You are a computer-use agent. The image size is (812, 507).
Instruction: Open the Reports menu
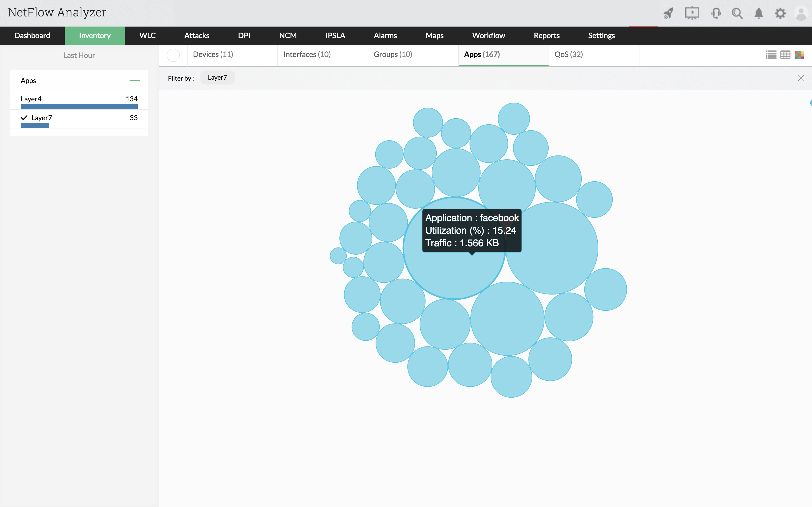(x=547, y=35)
